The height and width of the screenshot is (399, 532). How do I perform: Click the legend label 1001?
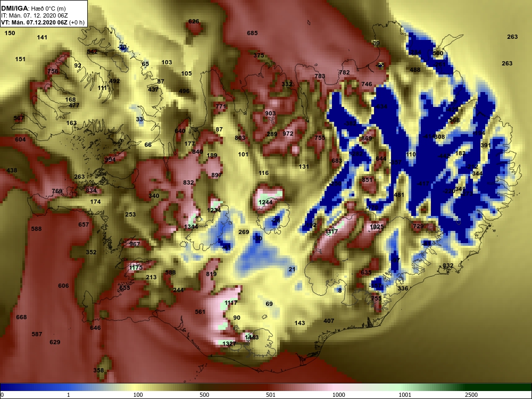405,395
